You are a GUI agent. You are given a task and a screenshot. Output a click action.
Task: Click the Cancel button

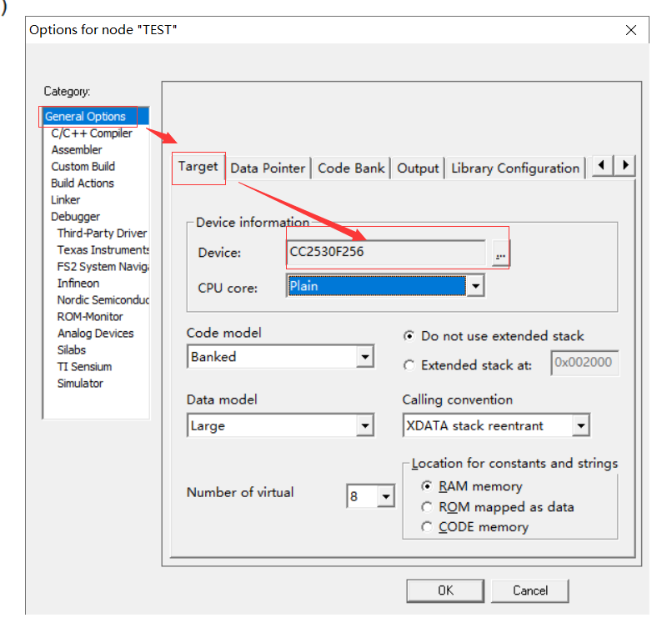pyautogui.click(x=529, y=590)
